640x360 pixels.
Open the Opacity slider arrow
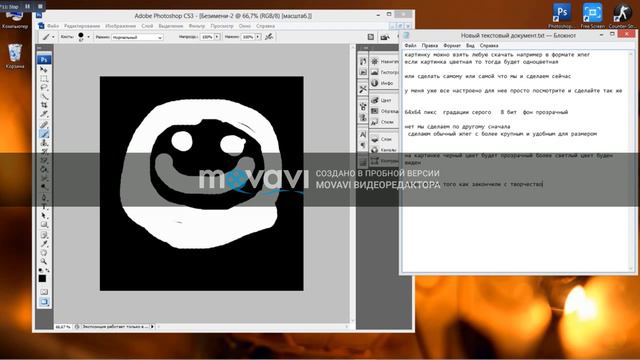(217, 37)
